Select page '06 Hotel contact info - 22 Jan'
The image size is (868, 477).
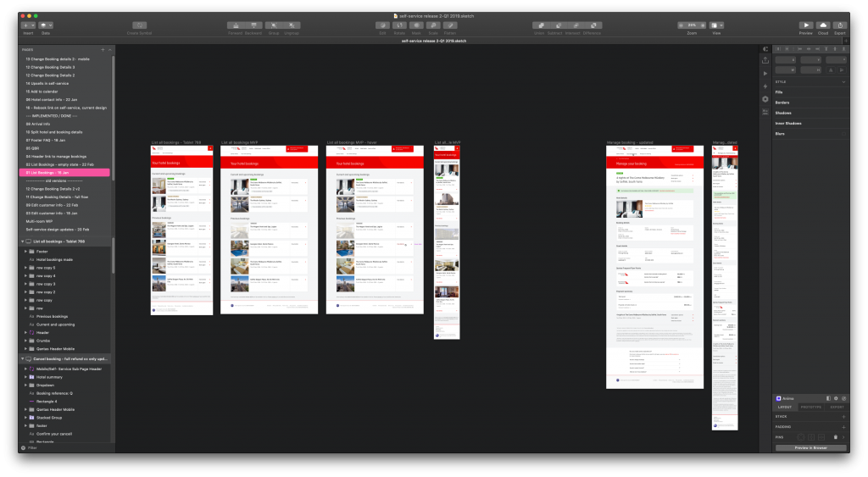[52, 100]
